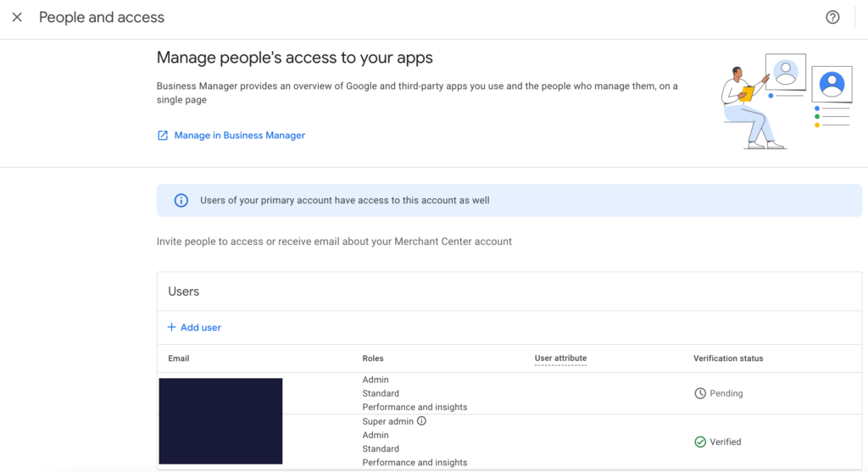Click the people illustration graphic

click(x=787, y=101)
